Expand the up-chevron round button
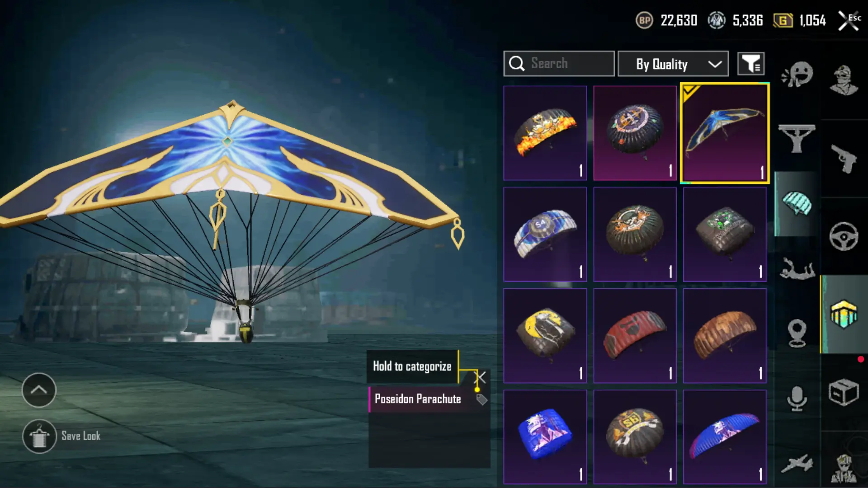The image size is (868, 488). [x=39, y=390]
